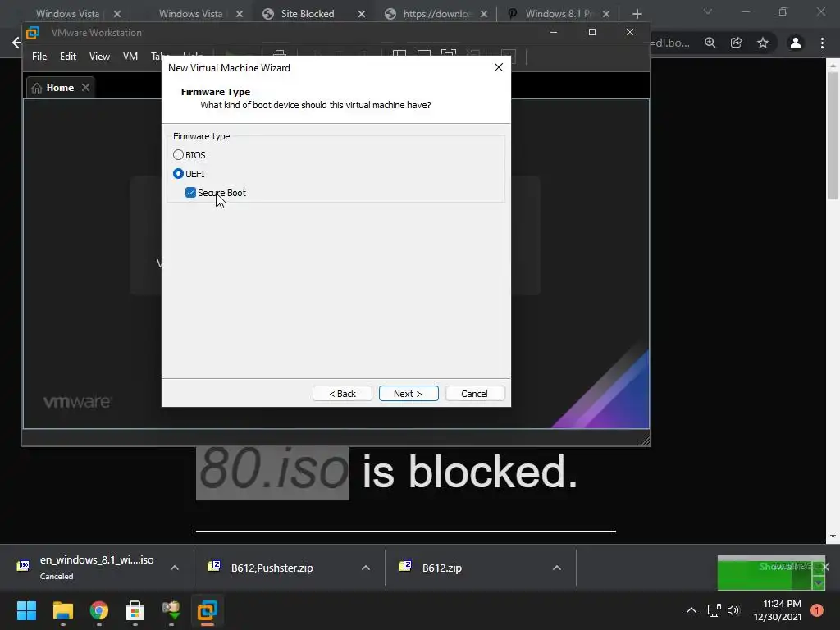Expand options for B612,Pushster.zip download
The image size is (840, 630).
click(x=366, y=568)
